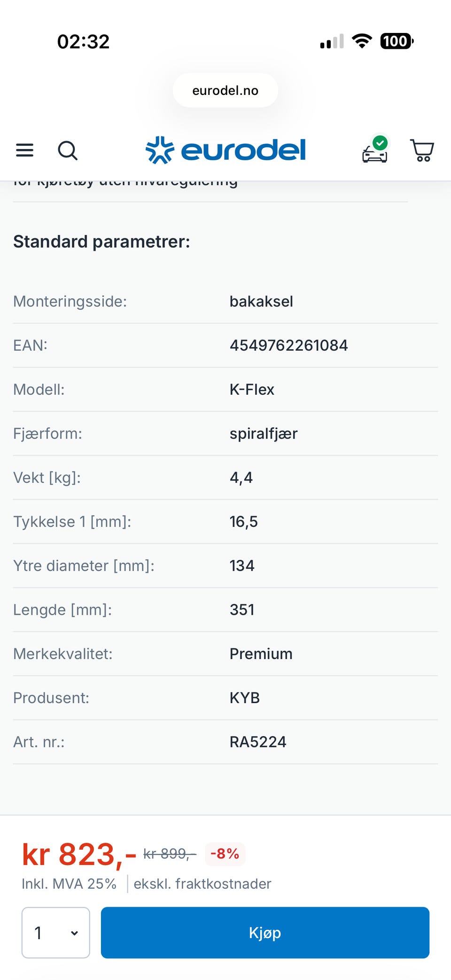Tap the eurodel.no address pill
The width and height of the screenshot is (451, 980).
pyautogui.click(x=225, y=90)
